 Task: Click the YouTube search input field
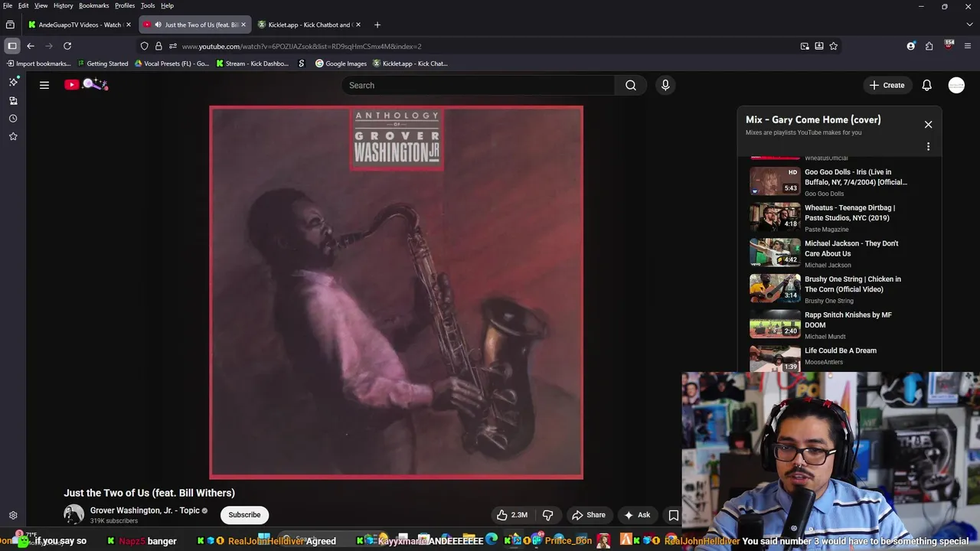coord(478,85)
